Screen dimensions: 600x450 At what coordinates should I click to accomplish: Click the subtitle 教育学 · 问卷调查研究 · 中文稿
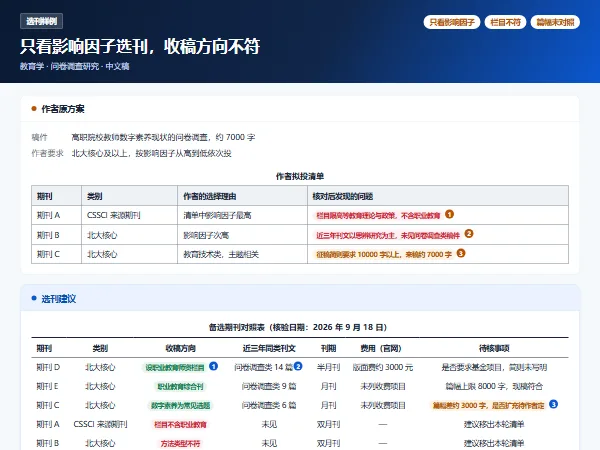(75, 66)
